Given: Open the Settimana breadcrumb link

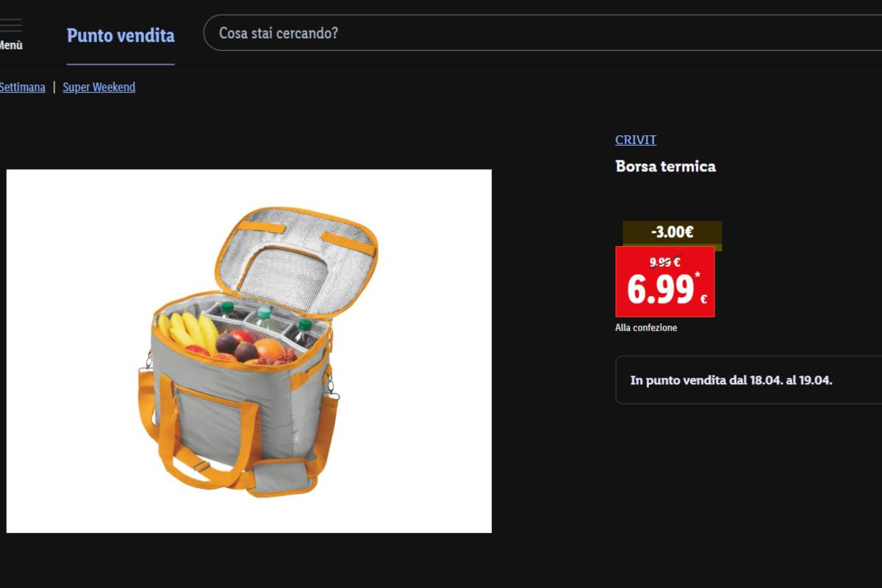Looking at the screenshot, I should (22, 87).
